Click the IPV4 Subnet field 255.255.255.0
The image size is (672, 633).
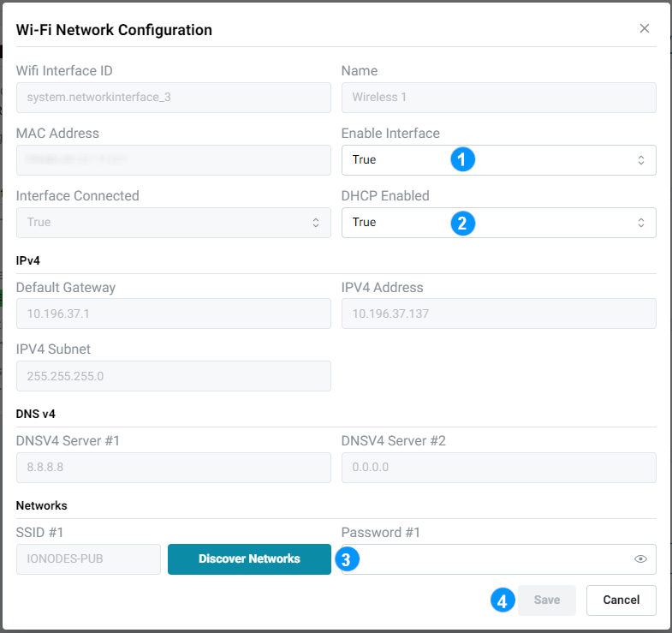174,376
